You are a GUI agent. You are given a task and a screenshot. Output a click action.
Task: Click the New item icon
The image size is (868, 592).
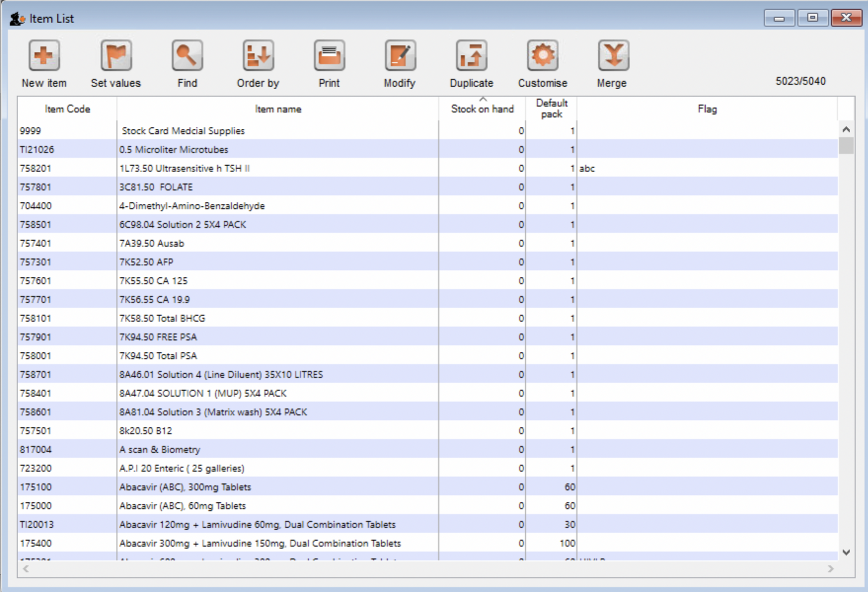[x=44, y=56]
